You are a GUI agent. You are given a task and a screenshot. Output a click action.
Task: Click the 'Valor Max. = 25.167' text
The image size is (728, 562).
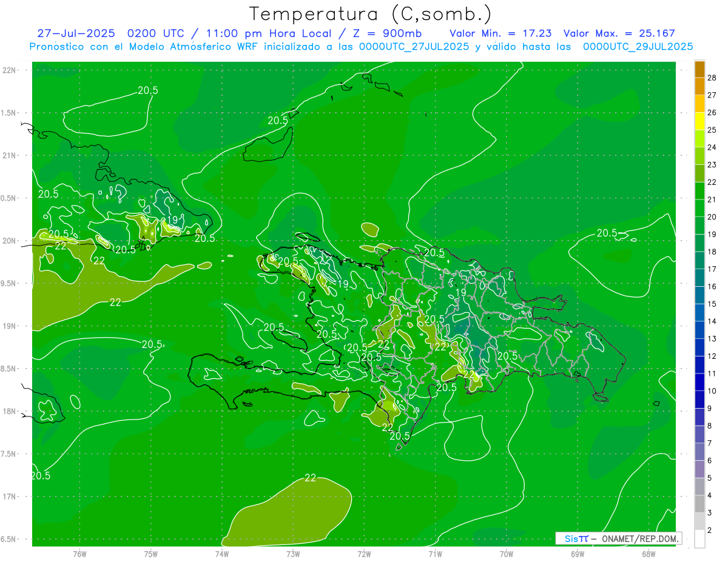click(619, 33)
